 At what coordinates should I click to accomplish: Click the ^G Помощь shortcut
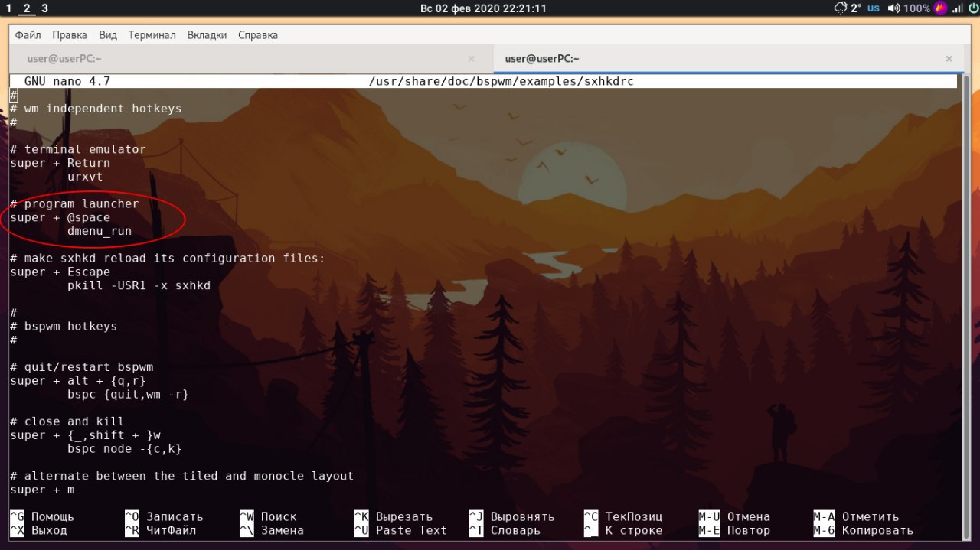(x=42, y=516)
